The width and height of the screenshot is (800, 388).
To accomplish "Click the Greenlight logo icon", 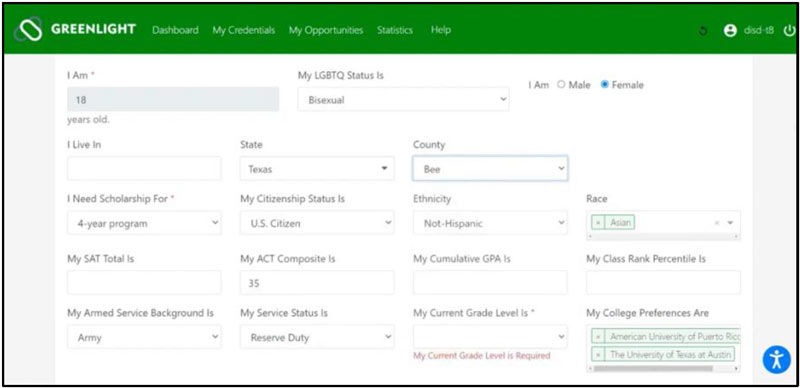I will [29, 30].
